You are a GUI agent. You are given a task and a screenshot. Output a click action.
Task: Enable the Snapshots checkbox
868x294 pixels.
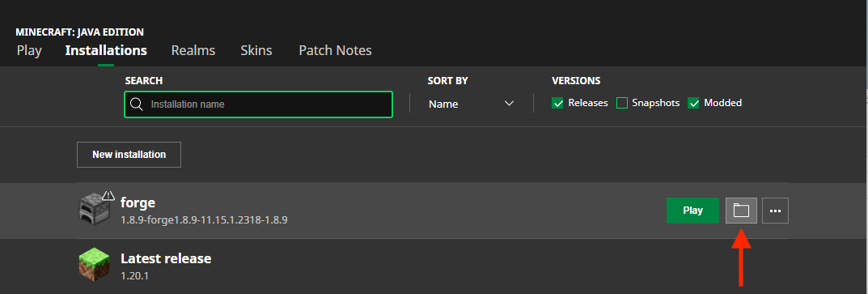click(622, 103)
